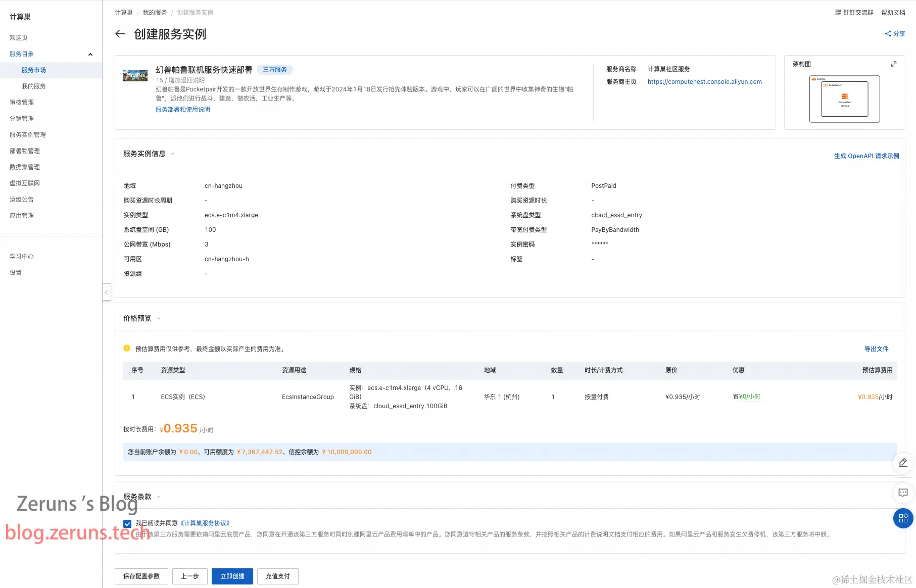Open 设置 in the sidebar
916x588 pixels.
[x=16, y=273]
